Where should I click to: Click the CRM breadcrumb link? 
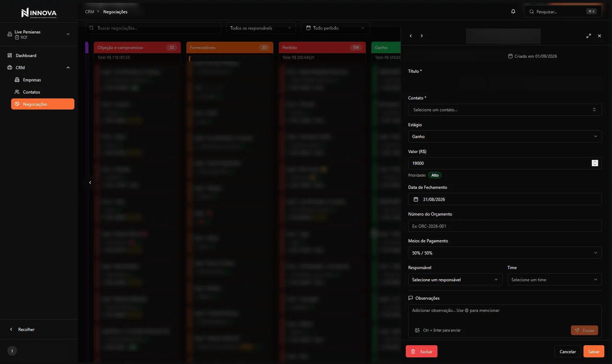pos(90,12)
